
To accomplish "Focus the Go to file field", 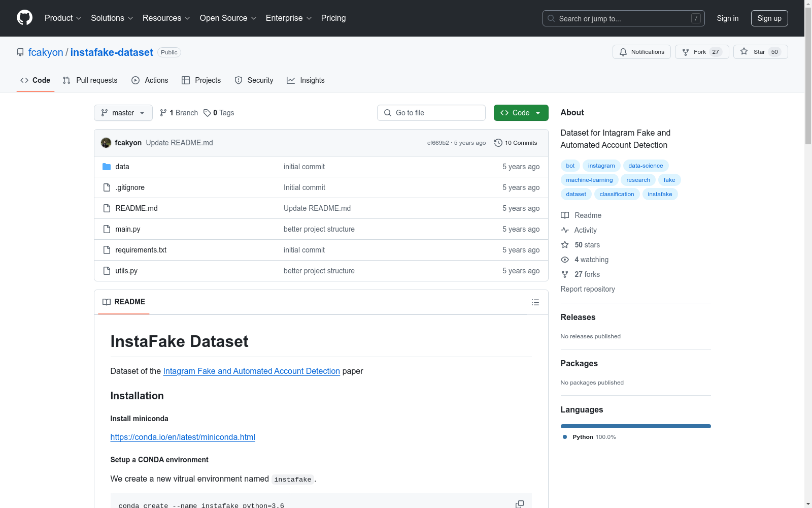I will point(431,113).
